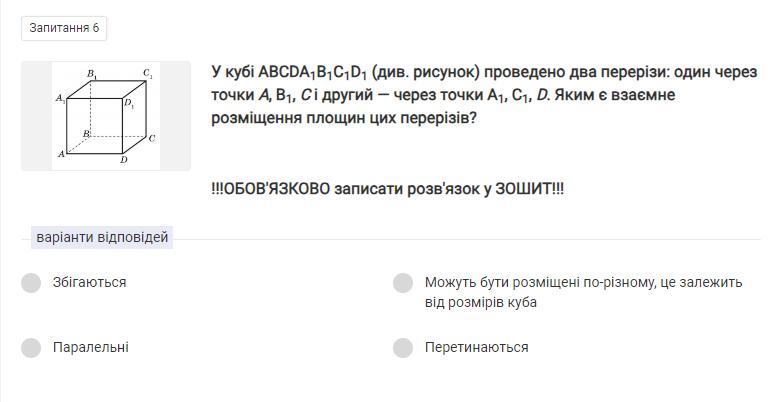
Task: Click the "Паралельні" answer label
Action: pyautogui.click(x=90, y=348)
